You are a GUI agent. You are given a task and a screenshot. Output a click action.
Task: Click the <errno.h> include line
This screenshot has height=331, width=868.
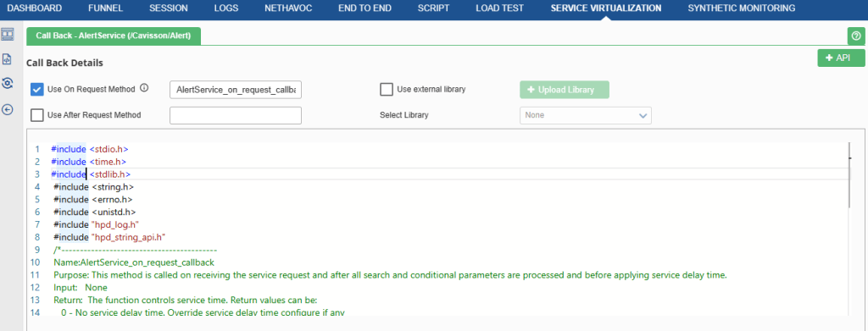pyautogui.click(x=93, y=200)
